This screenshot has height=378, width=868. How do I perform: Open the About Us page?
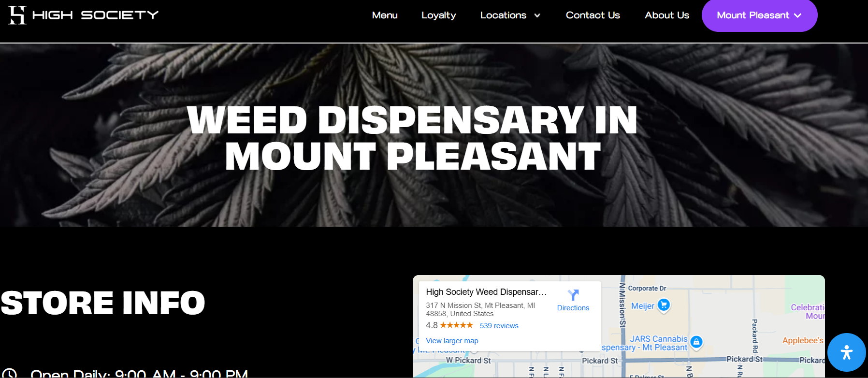point(666,15)
